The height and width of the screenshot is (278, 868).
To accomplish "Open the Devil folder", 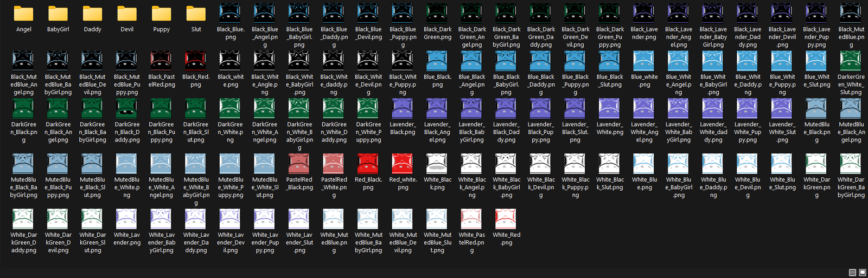I will click(x=127, y=14).
